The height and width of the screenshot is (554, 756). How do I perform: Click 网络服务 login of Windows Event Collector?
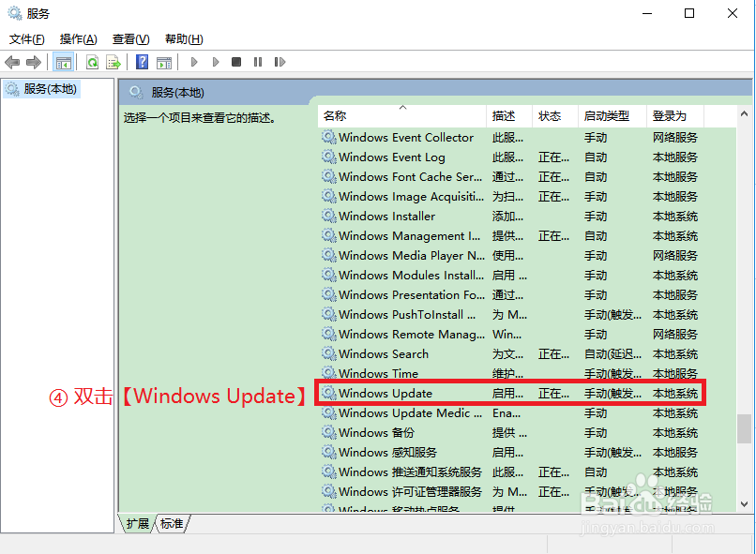(x=675, y=138)
